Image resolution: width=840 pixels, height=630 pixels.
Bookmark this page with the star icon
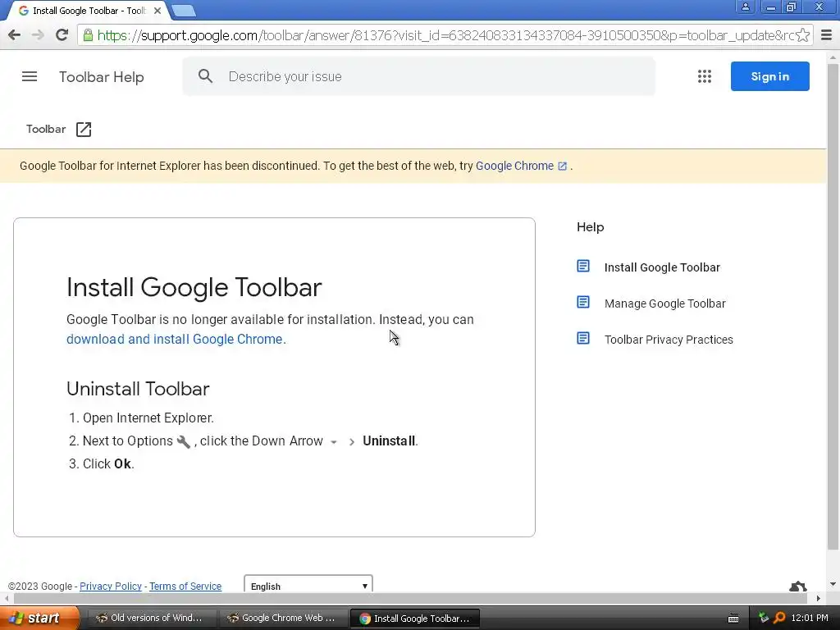pyautogui.click(x=802, y=35)
